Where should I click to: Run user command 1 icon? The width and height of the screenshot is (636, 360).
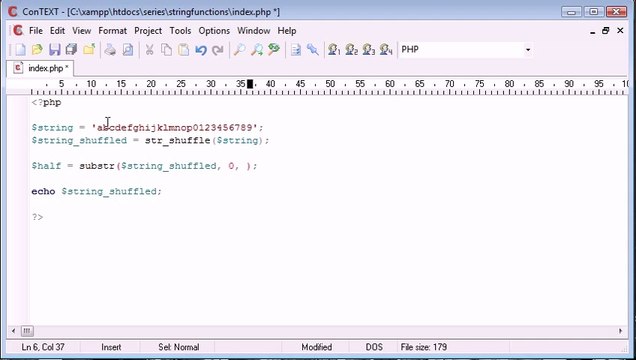[334, 50]
